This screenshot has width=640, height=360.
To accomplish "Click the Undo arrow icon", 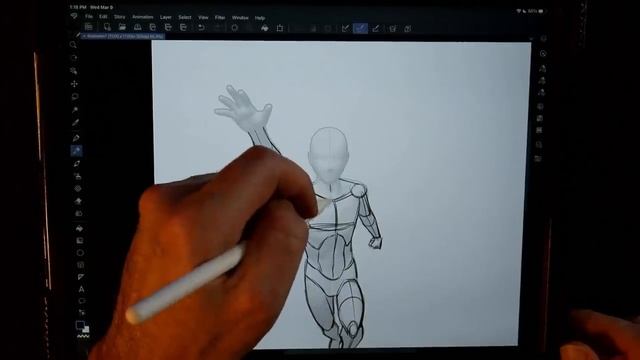I will tap(201, 28).
